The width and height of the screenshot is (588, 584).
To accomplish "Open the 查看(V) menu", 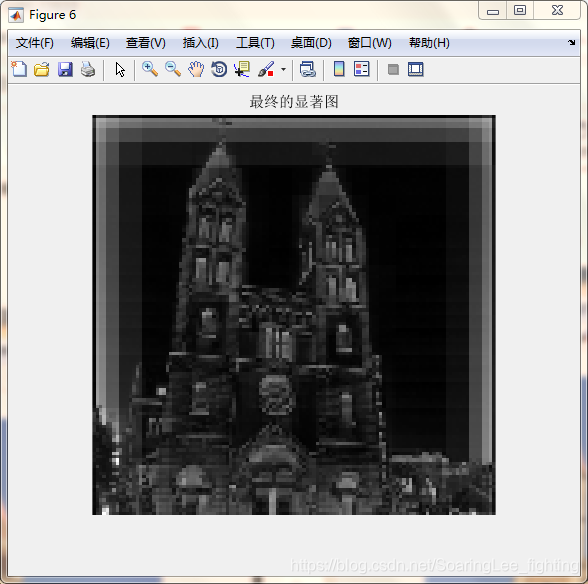I will tap(146, 43).
